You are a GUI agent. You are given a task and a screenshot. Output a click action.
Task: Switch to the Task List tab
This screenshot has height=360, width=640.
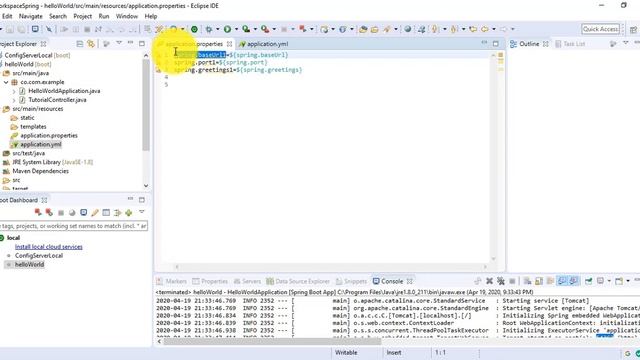click(x=570, y=44)
